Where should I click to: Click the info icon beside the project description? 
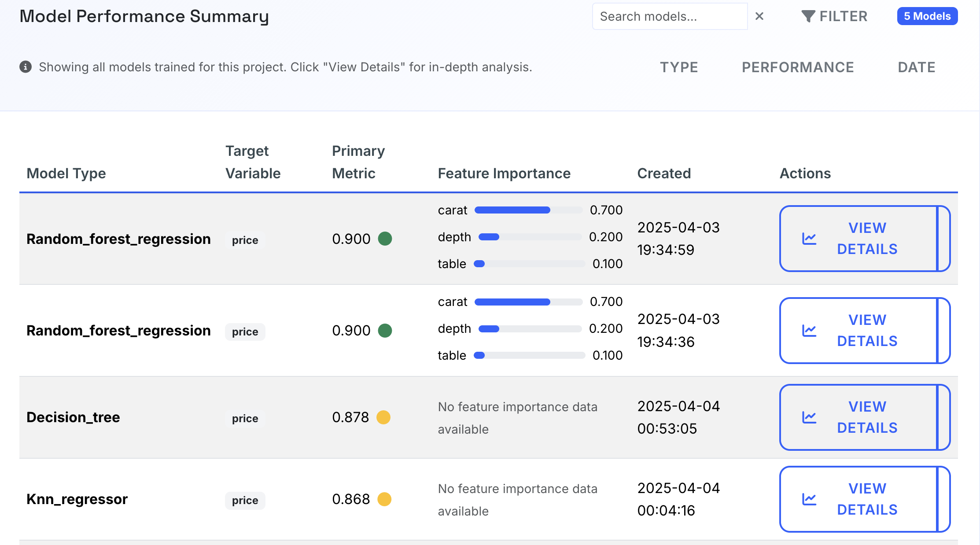tap(26, 66)
